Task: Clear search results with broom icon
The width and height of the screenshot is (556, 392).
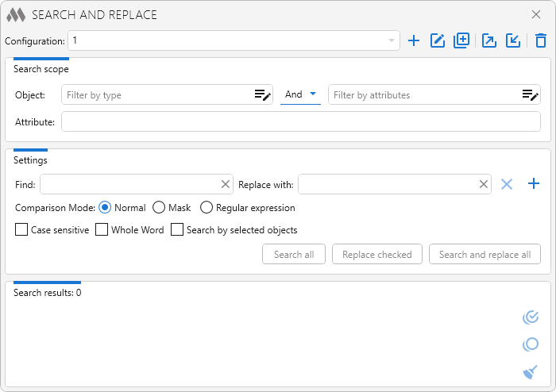Action: [x=531, y=371]
